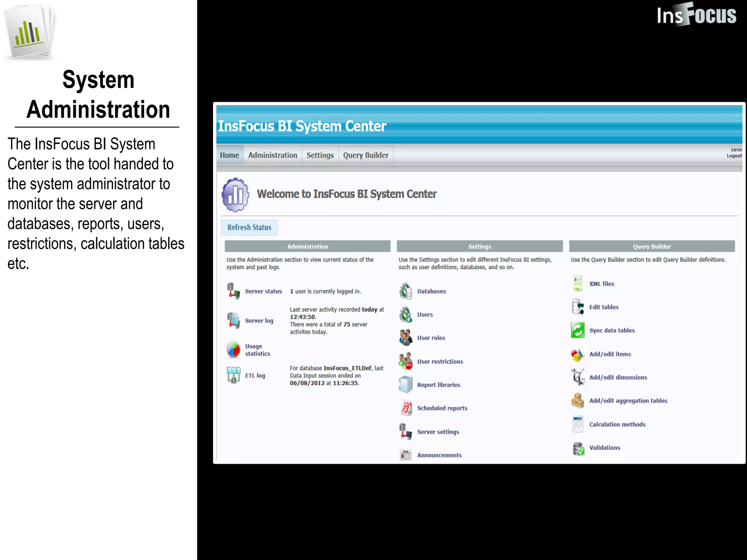Click the User roles people icon
Image resolution: width=747 pixels, height=560 pixels.
point(406,338)
